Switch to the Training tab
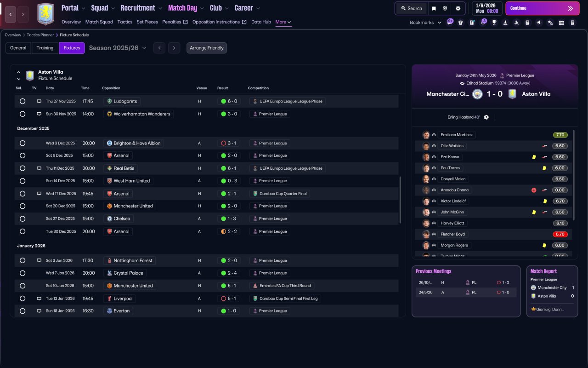The width and height of the screenshot is (588, 368). (45, 48)
